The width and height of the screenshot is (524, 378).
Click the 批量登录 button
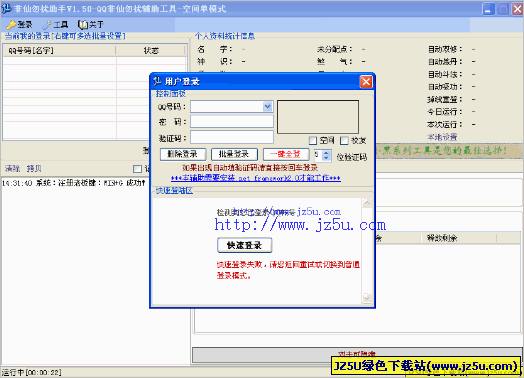(x=234, y=154)
